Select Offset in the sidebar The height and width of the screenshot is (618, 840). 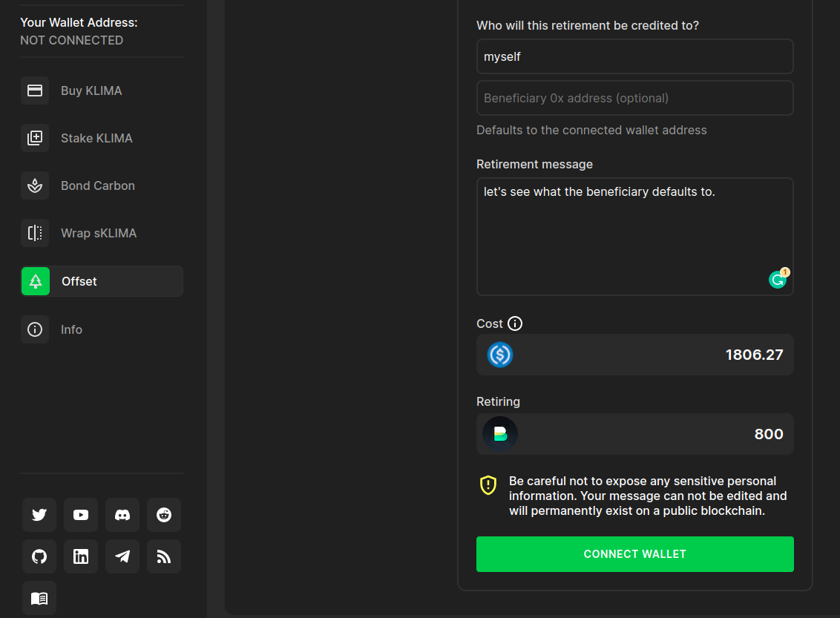pyautogui.click(x=102, y=281)
